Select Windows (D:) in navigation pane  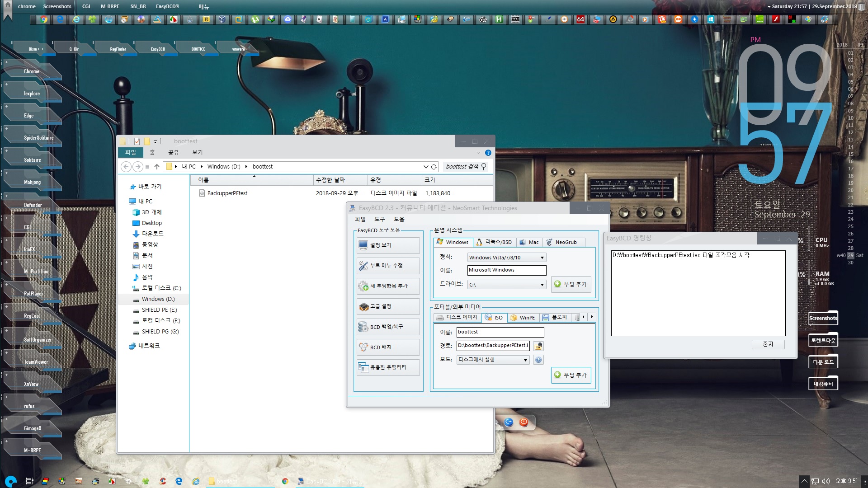[x=158, y=299]
